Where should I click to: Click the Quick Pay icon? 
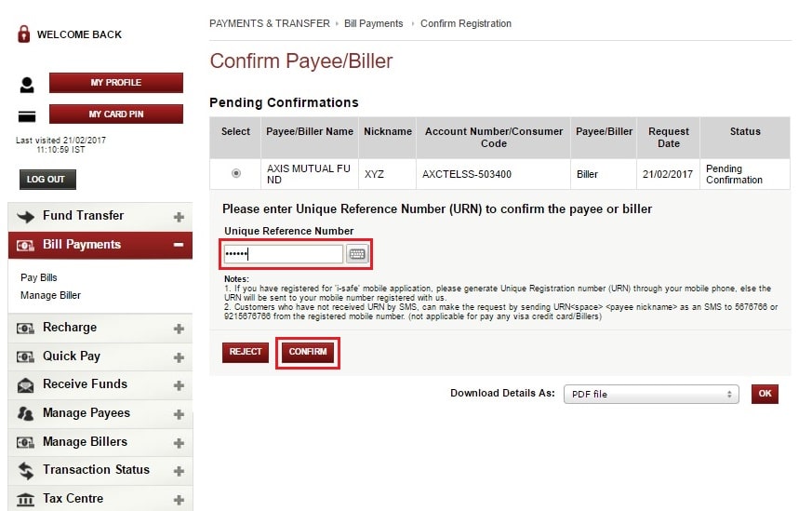pos(26,356)
